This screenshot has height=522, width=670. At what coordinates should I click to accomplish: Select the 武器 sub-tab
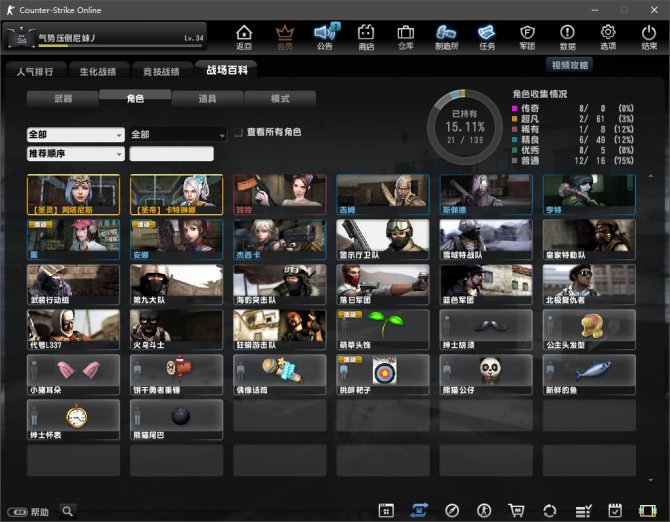(x=63, y=99)
